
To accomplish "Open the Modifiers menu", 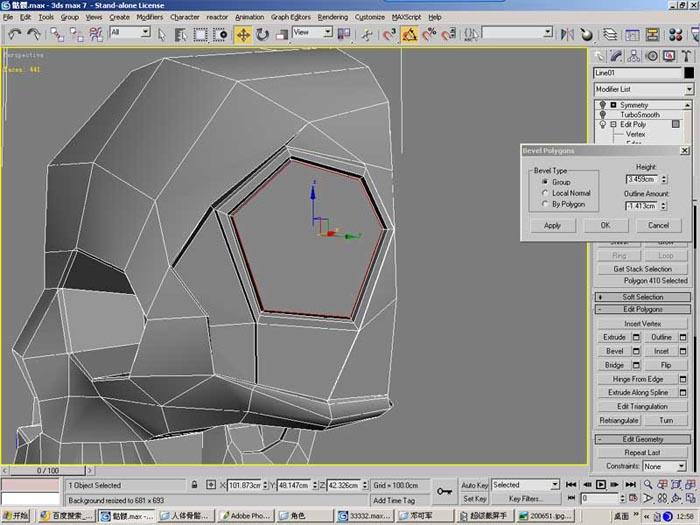I will [150, 17].
